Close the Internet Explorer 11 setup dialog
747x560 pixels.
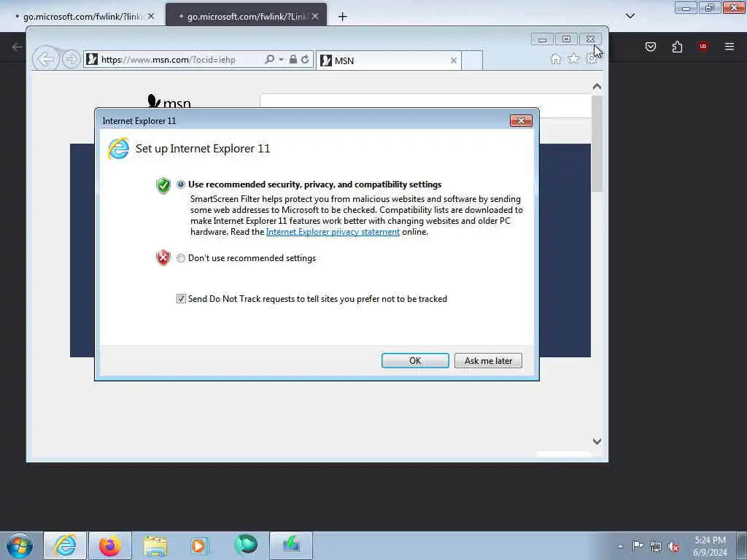521,120
